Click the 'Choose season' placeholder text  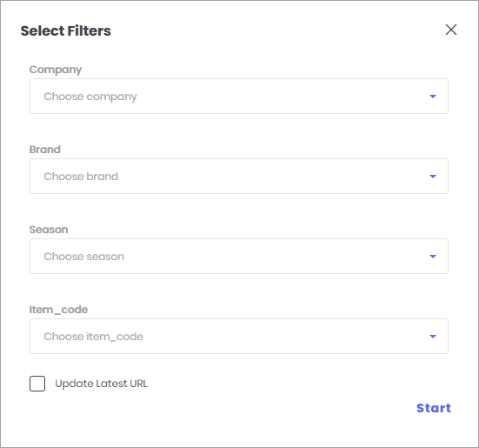84,257
